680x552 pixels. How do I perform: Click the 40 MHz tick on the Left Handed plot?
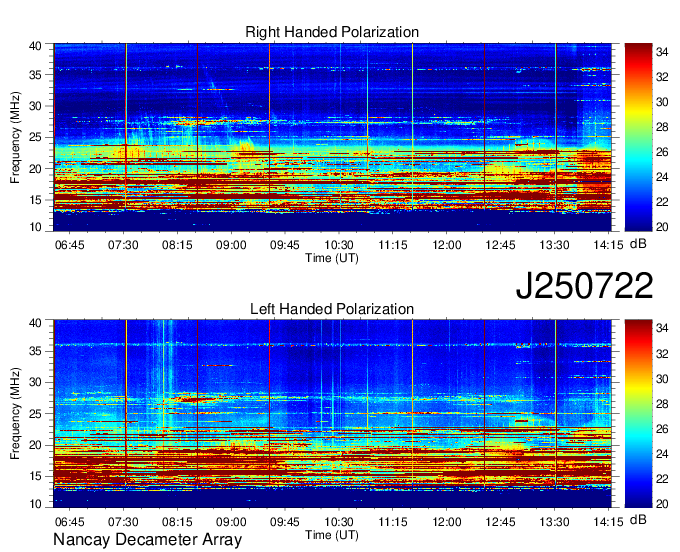[x=35, y=322]
